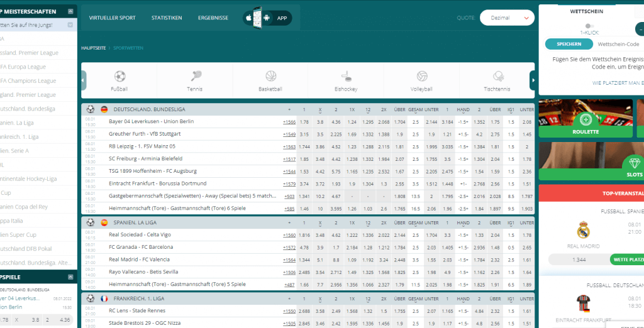644x328 pixels.
Task: Click the Roulette chip icon on banner
Action: tap(586, 120)
